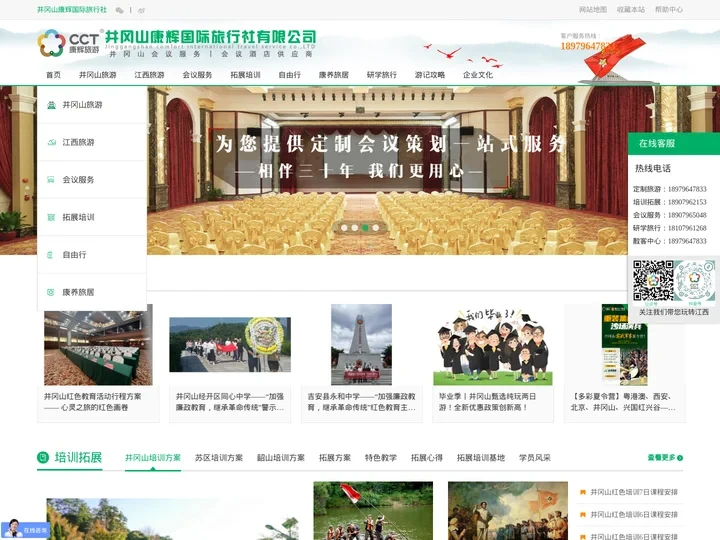This screenshot has height=540, width=720.
Task: Click the icon beside 康养旅居 in the sidebar
Action: (x=51, y=292)
